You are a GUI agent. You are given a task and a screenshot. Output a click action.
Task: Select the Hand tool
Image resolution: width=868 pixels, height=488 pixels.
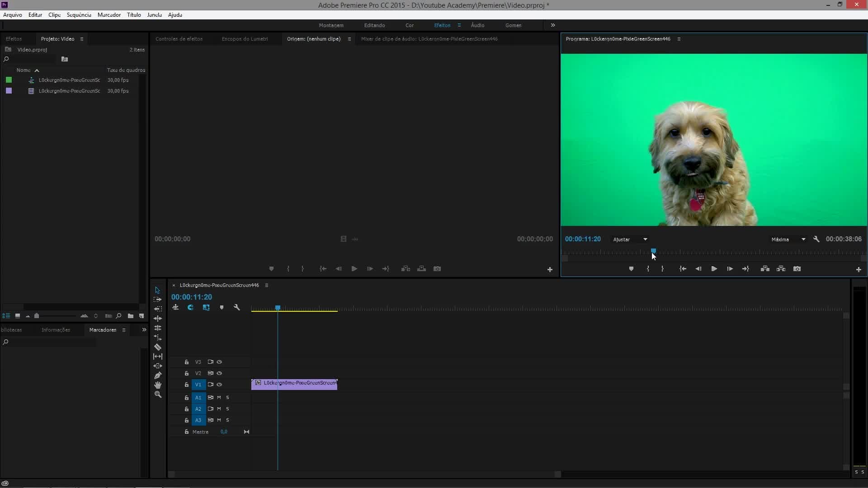(158, 385)
